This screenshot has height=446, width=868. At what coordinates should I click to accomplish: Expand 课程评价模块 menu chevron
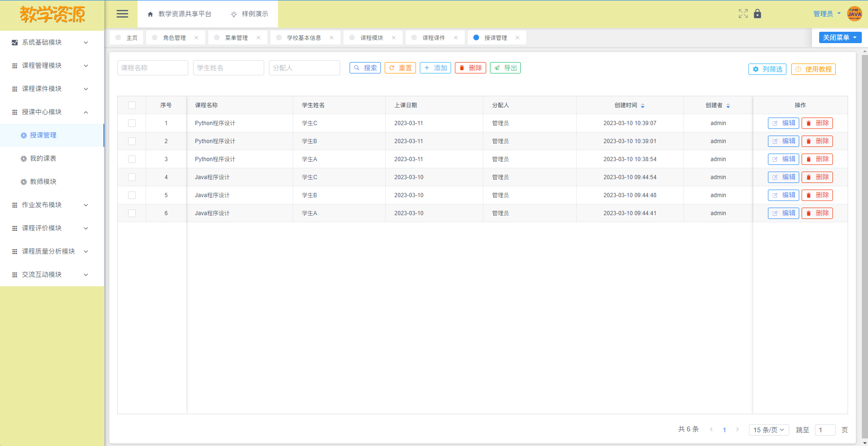point(86,228)
